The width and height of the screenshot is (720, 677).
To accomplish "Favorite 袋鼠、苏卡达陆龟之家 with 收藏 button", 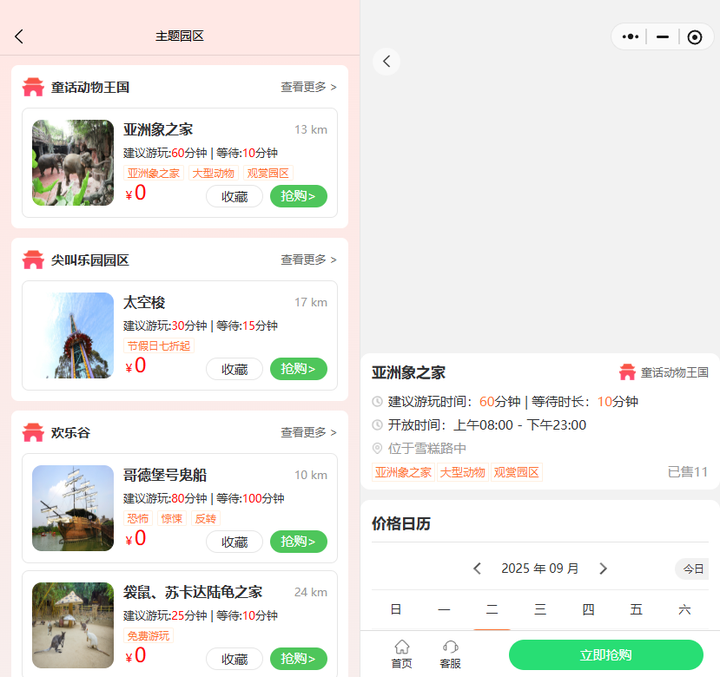I will [235, 659].
